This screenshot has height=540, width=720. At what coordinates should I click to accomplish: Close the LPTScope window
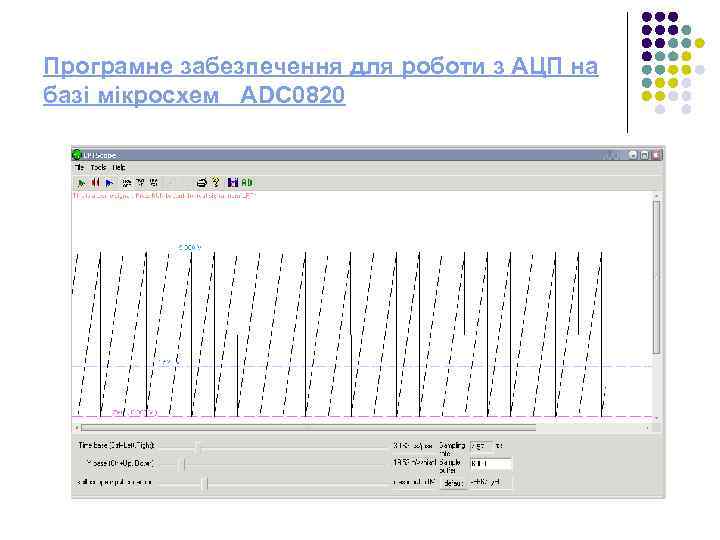[657, 155]
